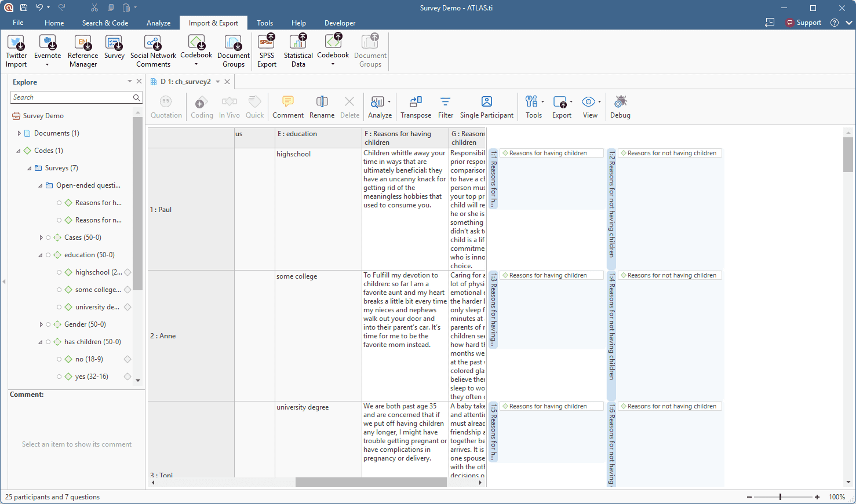Import a Survey file
The image size is (856, 504).
click(x=114, y=47)
